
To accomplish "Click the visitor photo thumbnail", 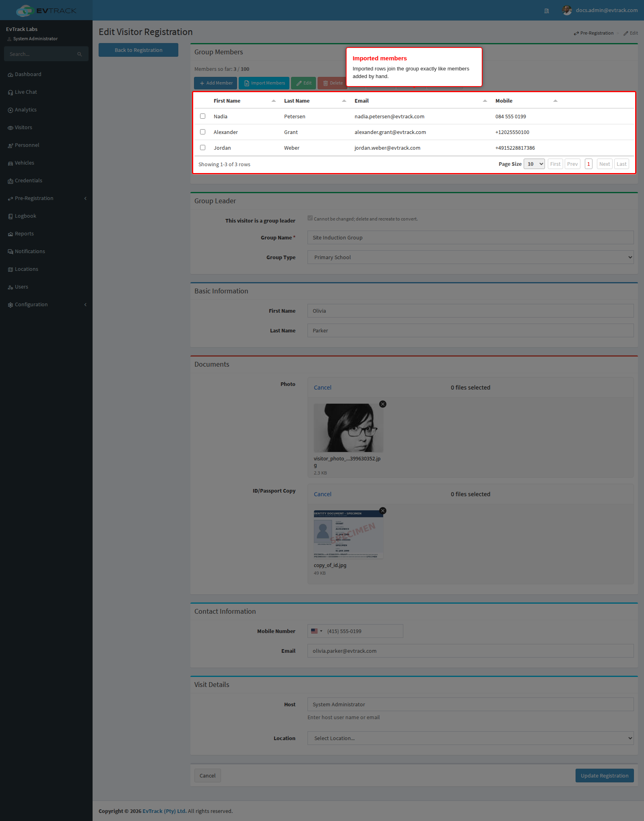I will coord(349,428).
